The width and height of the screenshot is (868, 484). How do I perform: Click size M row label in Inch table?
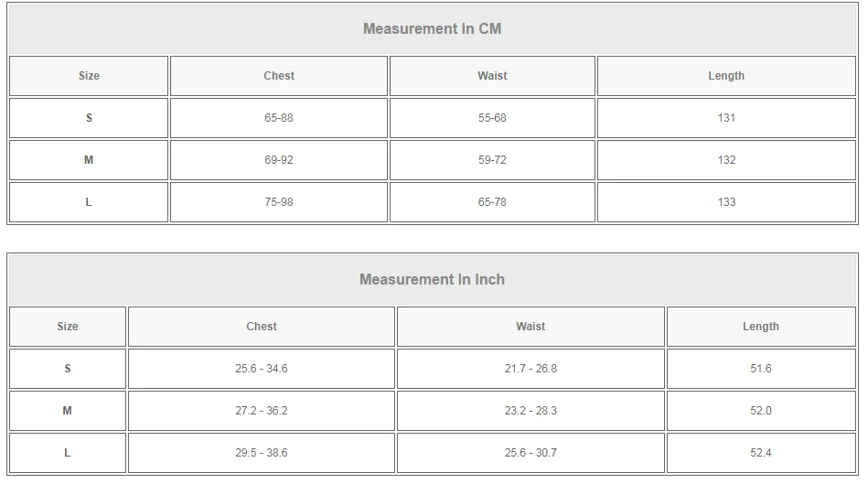(x=68, y=411)
